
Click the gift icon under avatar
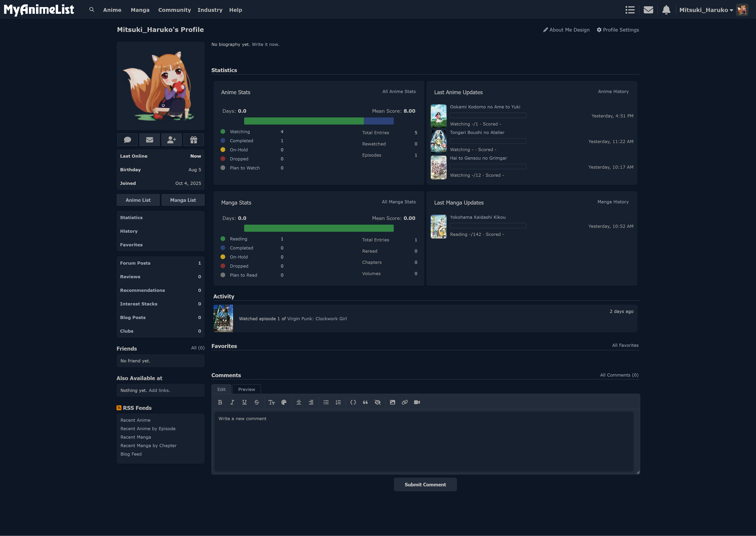pos(194,140)
